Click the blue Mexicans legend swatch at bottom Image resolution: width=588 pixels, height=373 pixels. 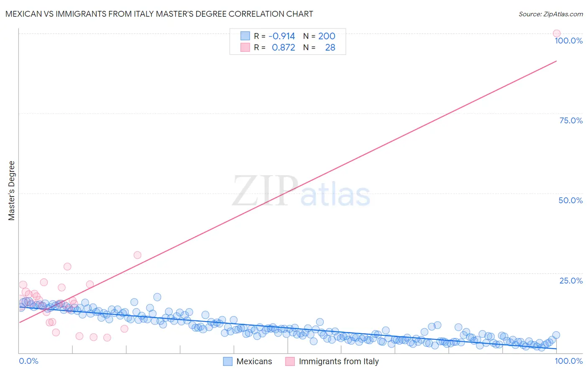(x=228, y=361)
